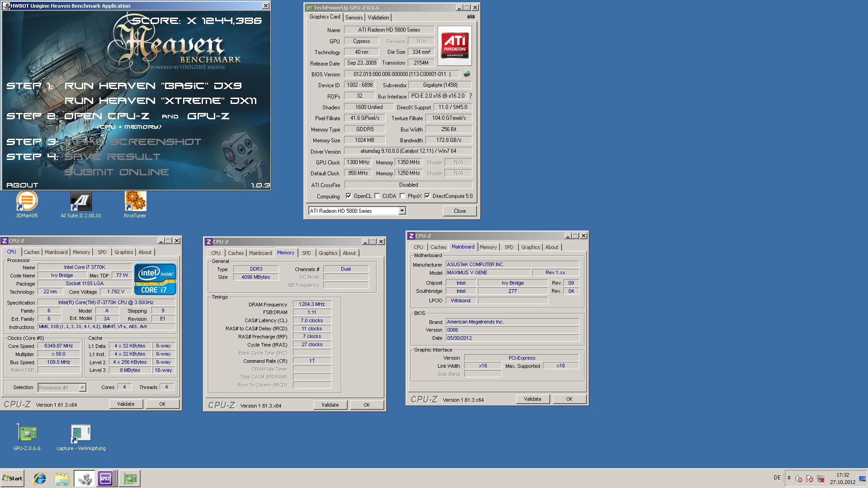868x488 pixels.
Task: Open Graphics tab in first CPU-Z window
Action: pos(123,252)
